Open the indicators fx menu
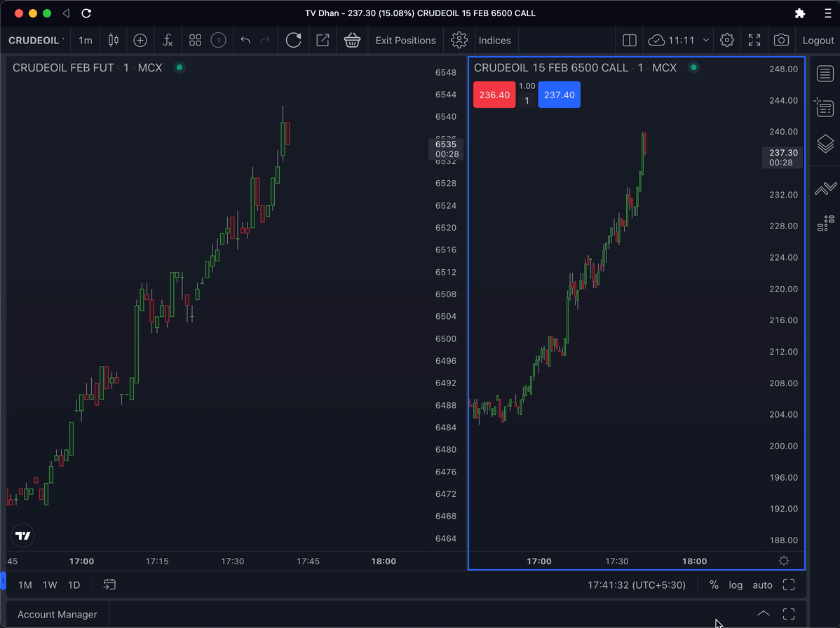Viewport: 840px width, 628px height. tap(168, 40)
